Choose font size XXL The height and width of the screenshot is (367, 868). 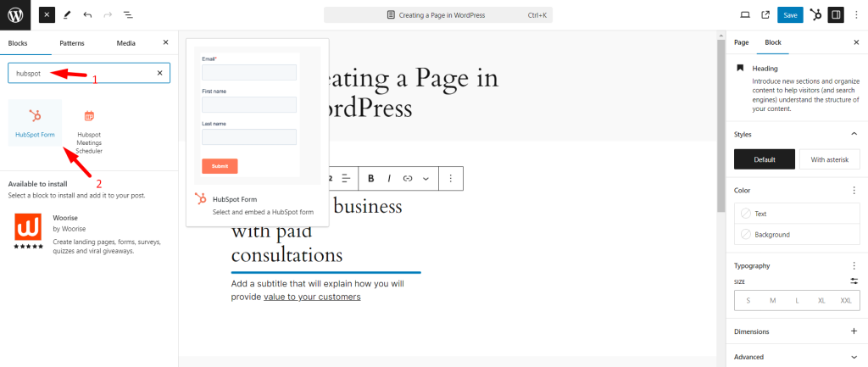(x=846, y=301)
